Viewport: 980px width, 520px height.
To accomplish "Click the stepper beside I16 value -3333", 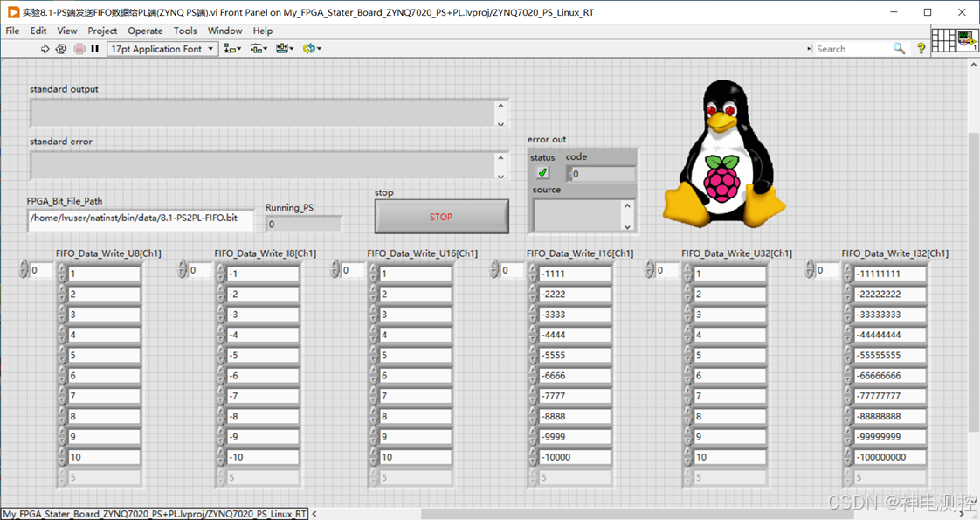I will point(533,315).
